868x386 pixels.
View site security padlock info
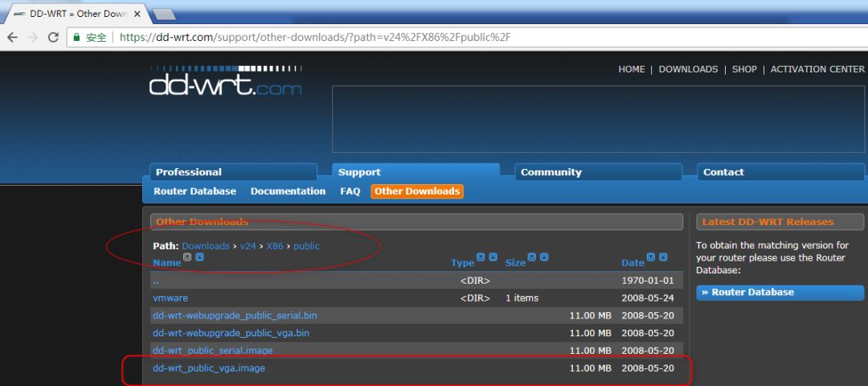pyautogui.click(x=77, y=37)
